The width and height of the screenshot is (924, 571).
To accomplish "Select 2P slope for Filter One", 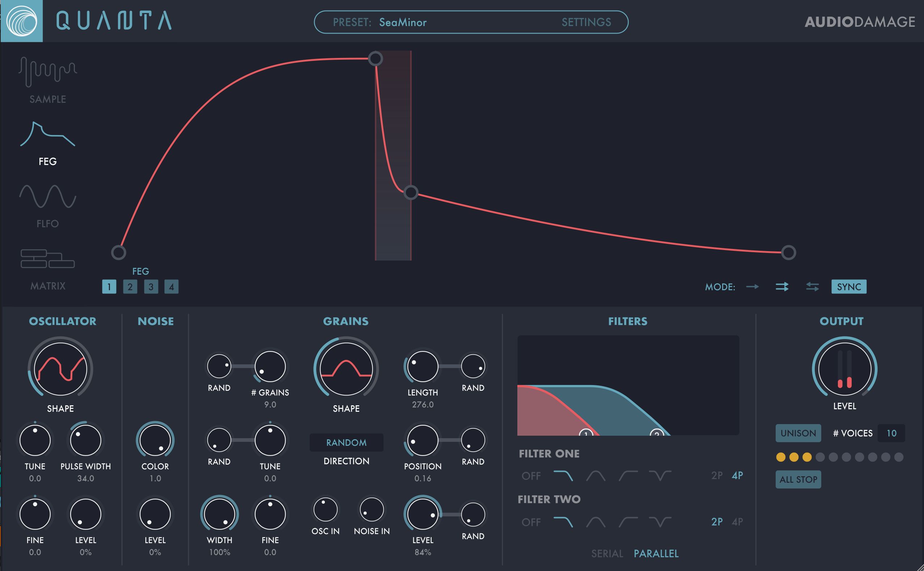I will [717, 475].
